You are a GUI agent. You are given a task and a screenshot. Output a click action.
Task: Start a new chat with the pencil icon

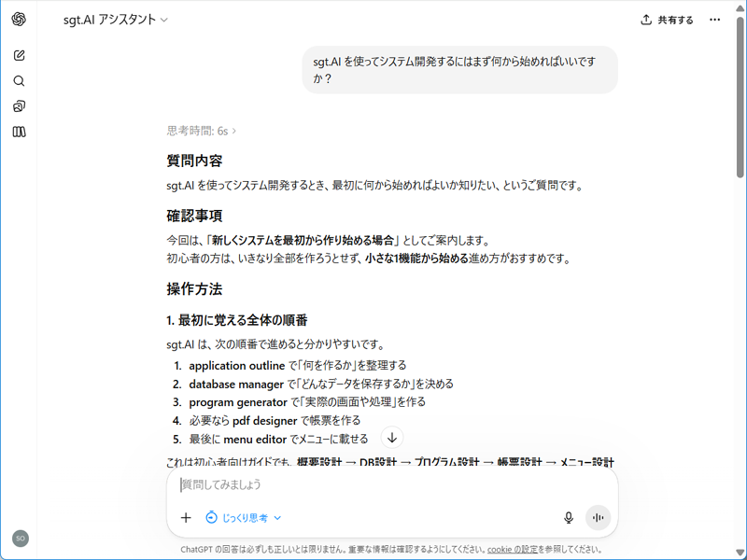point(19,55)
